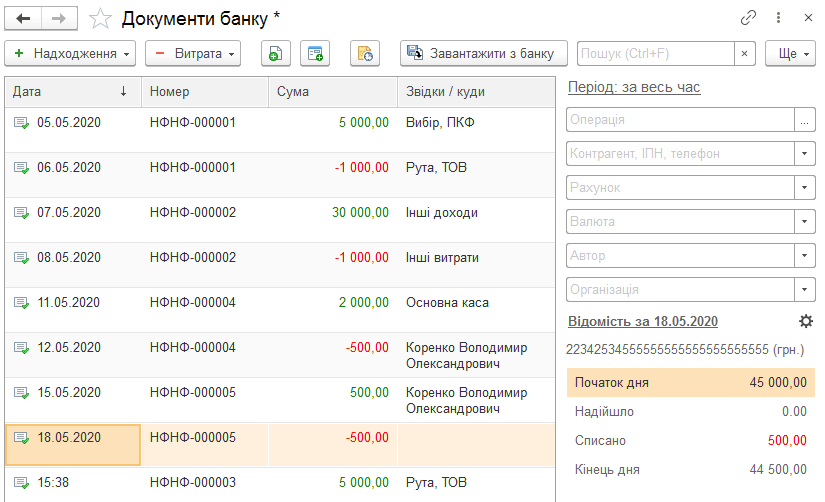Focus the Пошук (Ctrl+F) search field
The height and width of the screenshot is (502, 825).
pos(656,54)
